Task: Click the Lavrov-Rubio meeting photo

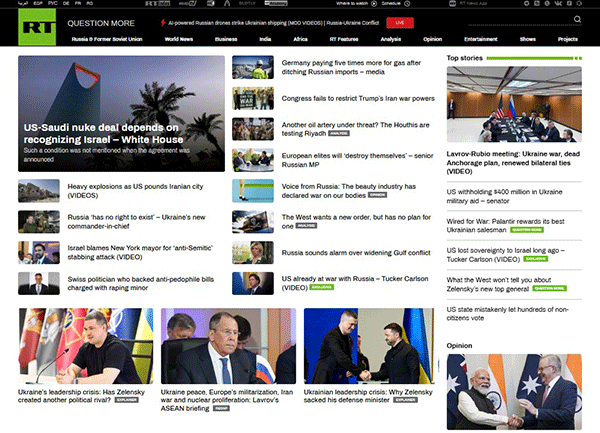Action: point(514,104)
